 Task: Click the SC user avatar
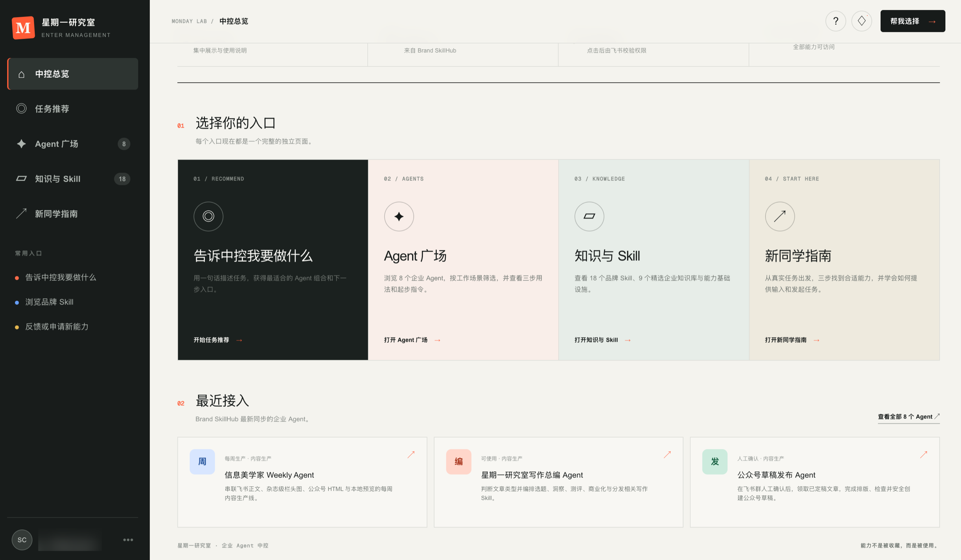[x=22, y=540]
